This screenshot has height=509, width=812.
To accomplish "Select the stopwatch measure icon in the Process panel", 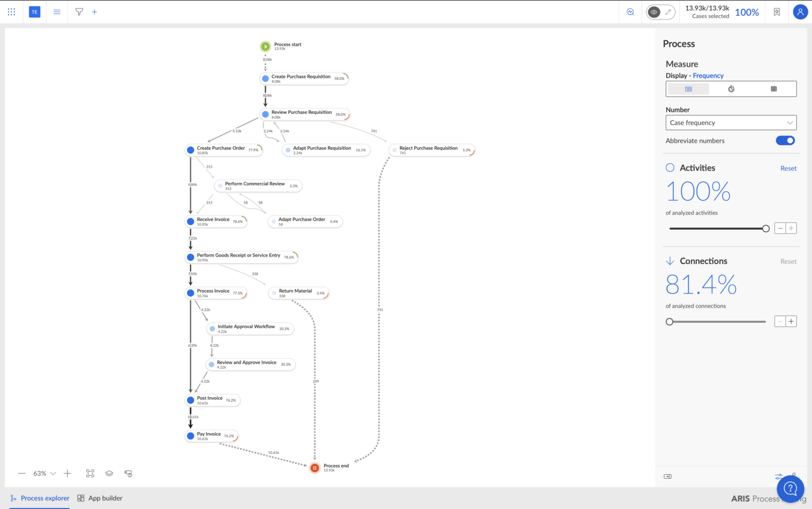I will point(731,88).
